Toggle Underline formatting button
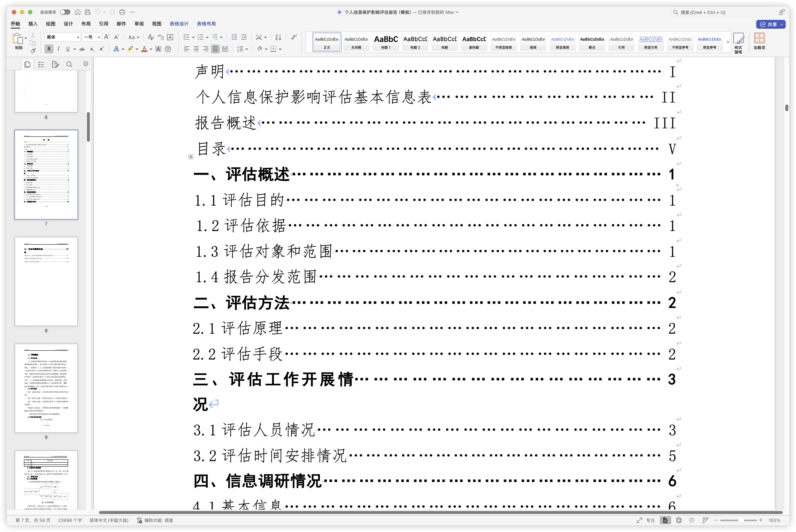 (x=68, y=49)
